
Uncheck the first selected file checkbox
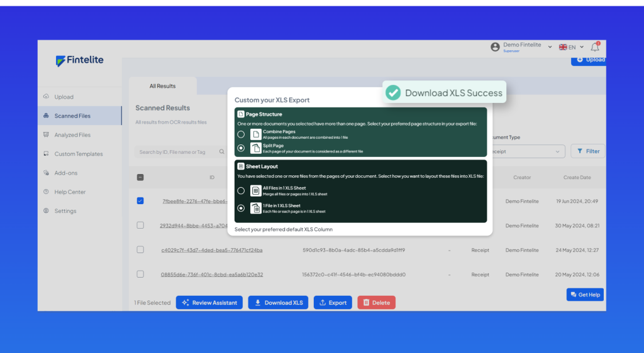click(140, 201)
